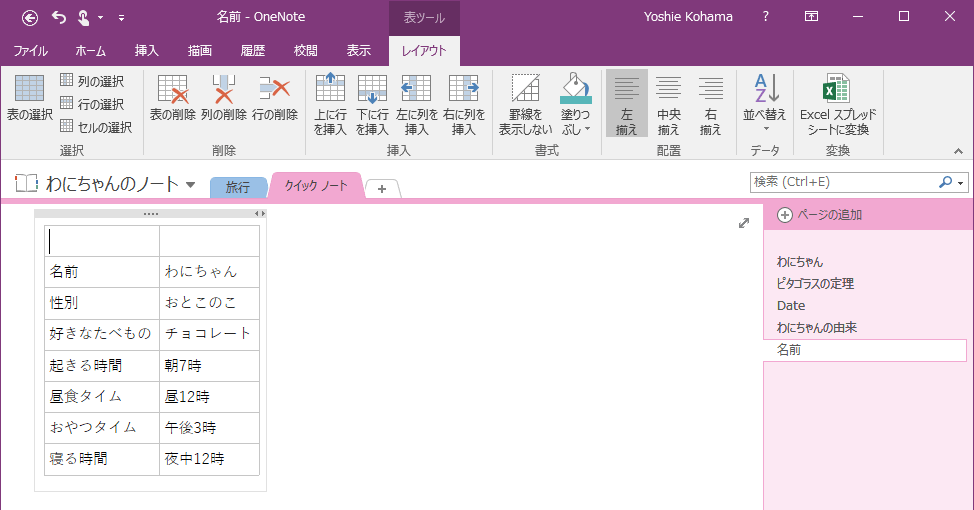Click the ribbon display options icon
974x510 pixels.
(811, 17)
